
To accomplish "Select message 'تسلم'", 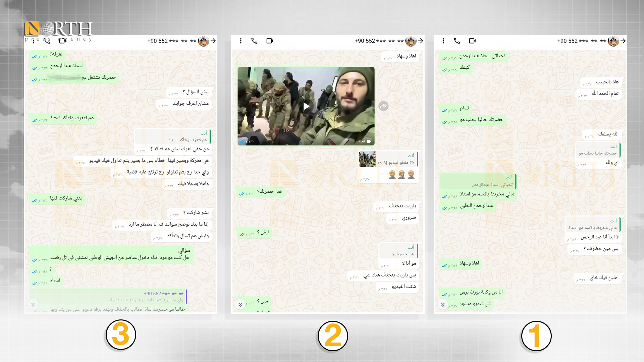I will pos(455,108).
